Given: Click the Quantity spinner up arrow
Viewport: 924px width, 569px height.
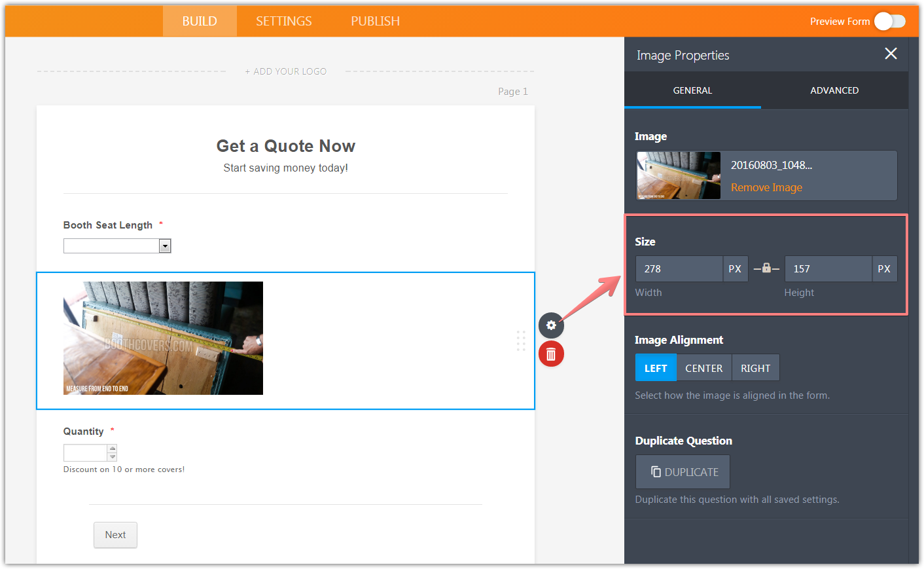Looking at the screenshot, I should pyautogui.click(x=113, y=449).
